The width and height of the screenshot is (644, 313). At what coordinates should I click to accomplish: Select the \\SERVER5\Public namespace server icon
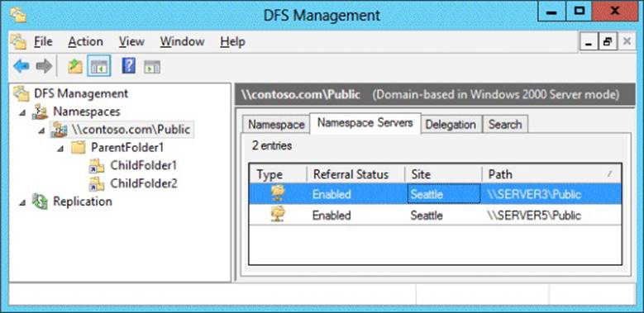point(278,215)
